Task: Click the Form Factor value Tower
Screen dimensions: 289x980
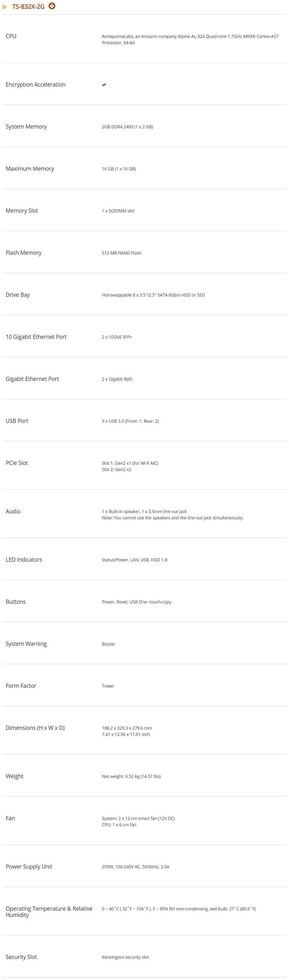Action: pos(108,686)
